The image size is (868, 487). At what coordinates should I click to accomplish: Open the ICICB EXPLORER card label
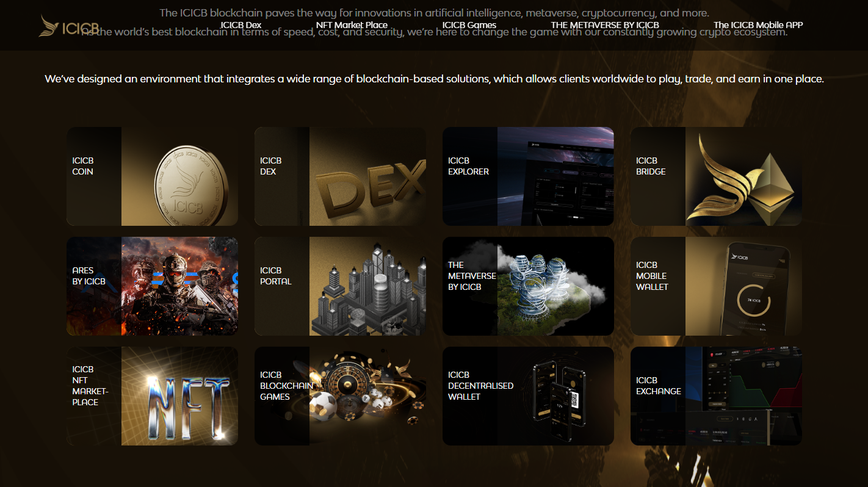click(x=469, y=166)
